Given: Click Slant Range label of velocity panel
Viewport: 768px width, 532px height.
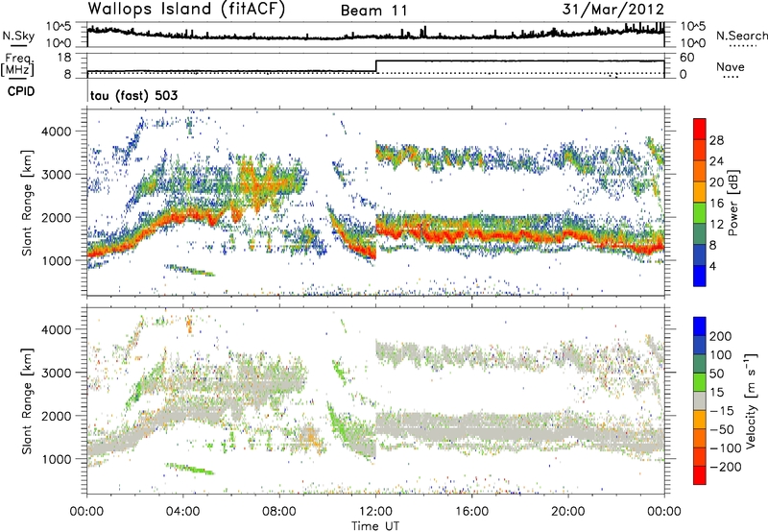Looking at the screenshot, I should coord(27,401).
